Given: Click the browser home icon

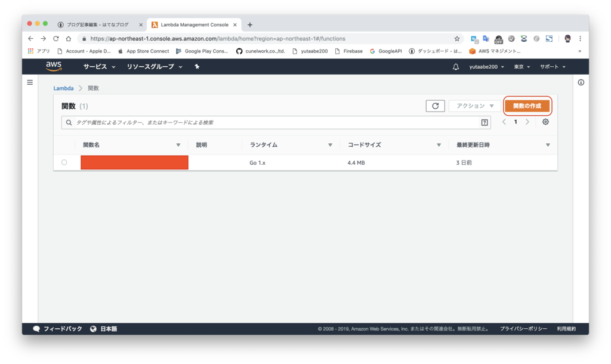Looking at the screenshot, I should click(69, 39).
